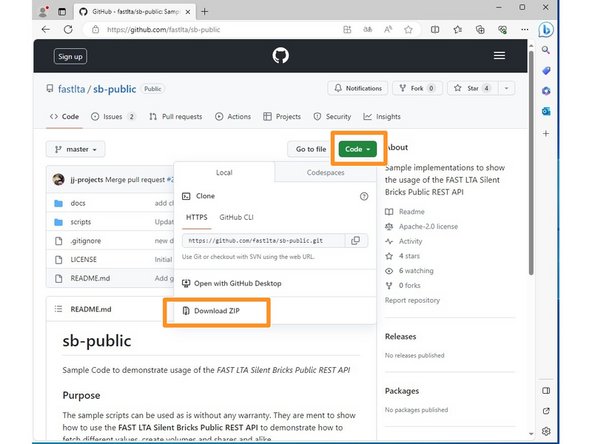The width and height of the screenshot is (592, 444).
Task: Switch to the Issues tab
Action: (113, 117)
